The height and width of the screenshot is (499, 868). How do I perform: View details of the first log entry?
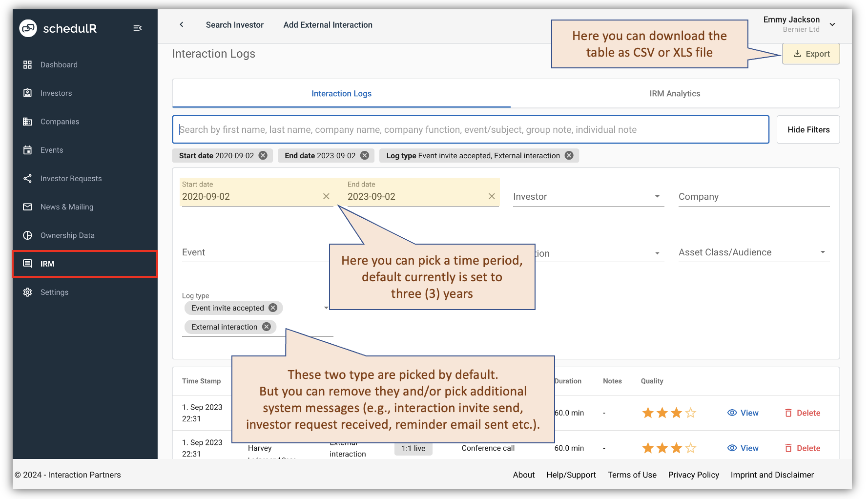[x=743, y=413]
